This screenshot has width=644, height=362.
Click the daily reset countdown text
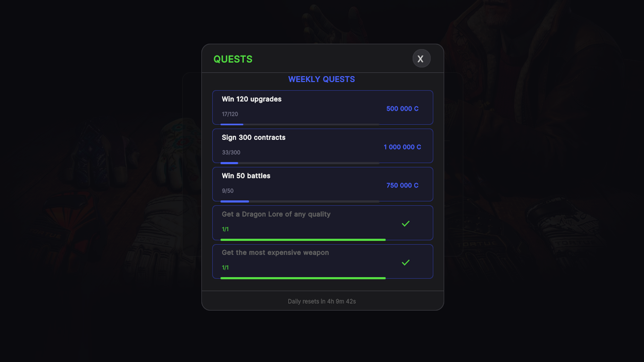[x=321, y=301]
